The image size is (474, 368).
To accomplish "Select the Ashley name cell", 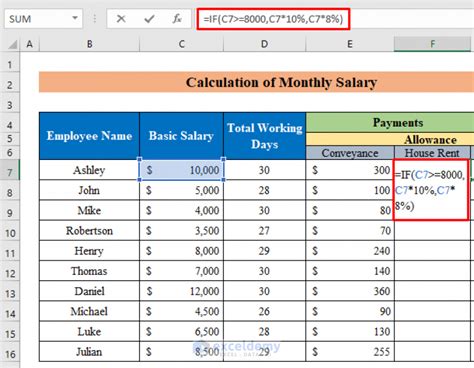I will pyautogui.click(x=89, y=170).
